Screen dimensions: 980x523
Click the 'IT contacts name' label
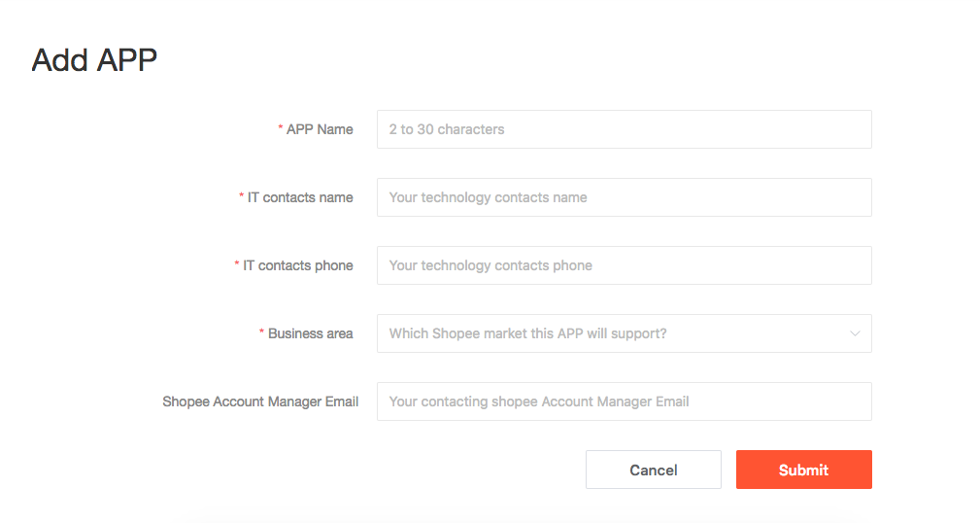click(300, 197)
